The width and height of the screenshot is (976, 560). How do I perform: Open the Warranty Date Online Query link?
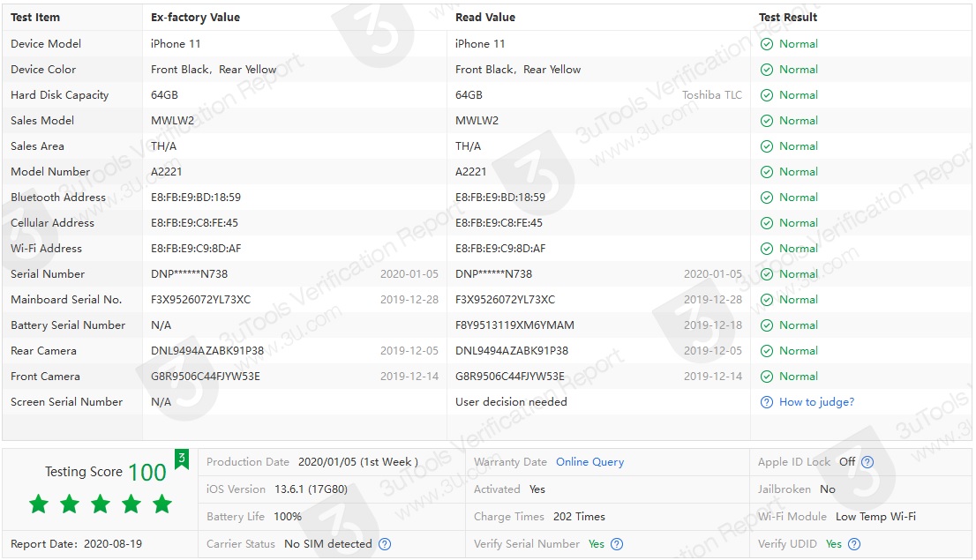pyautogui.click(x=589, y=462)
